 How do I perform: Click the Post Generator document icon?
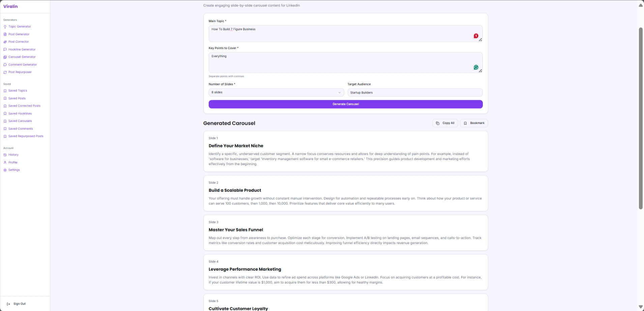5,34
